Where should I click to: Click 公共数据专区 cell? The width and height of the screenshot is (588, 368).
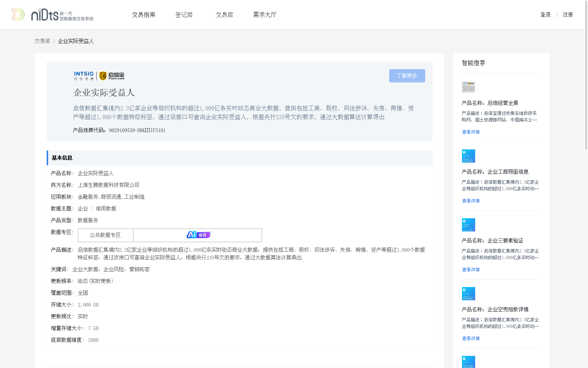pos(105,235)
